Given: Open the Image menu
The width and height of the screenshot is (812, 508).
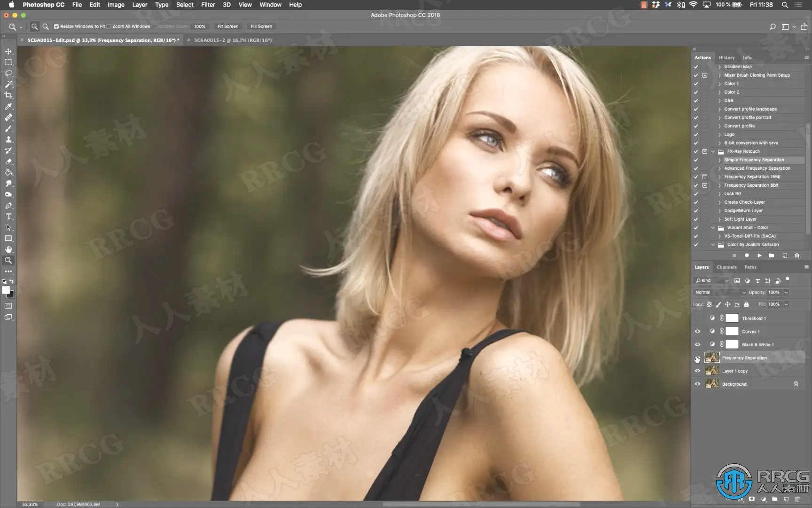Looking at the screenshot, I should point(116,5).
